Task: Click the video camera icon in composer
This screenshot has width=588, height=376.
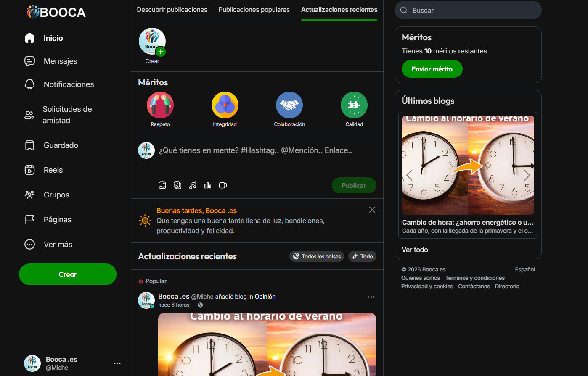Action: point(223,185)
